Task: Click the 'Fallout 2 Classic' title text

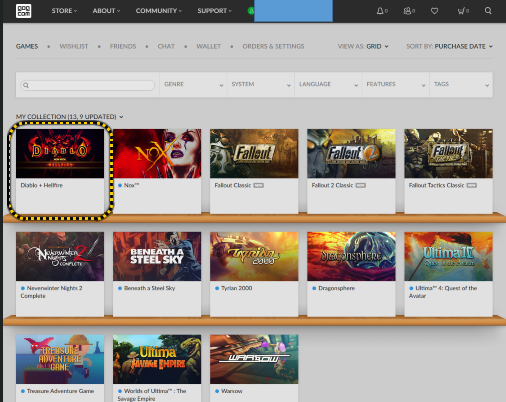Action: click(332, 185)
